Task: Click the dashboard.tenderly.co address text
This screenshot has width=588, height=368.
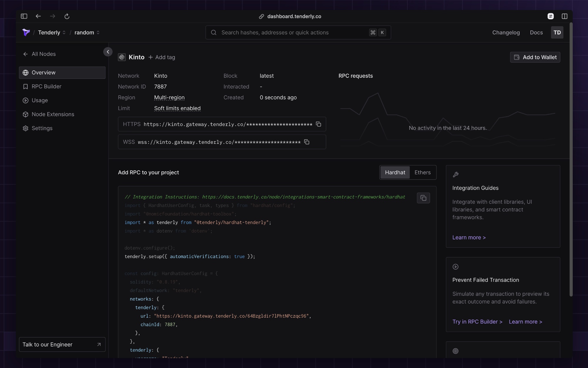Action: (x=294, y=16)
